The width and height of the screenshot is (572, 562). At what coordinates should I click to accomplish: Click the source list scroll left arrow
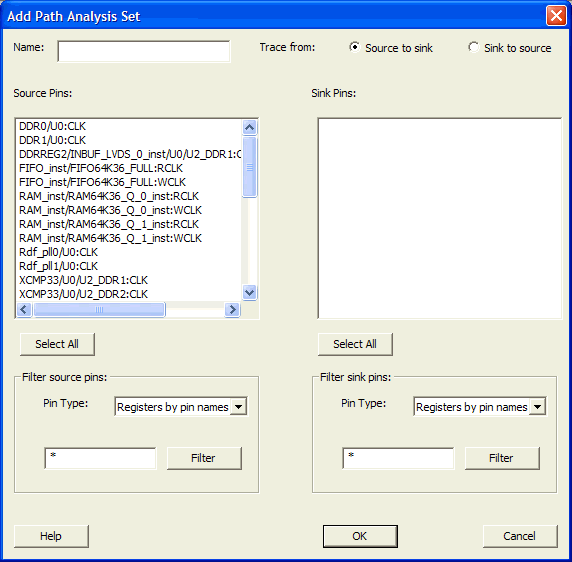24,310
